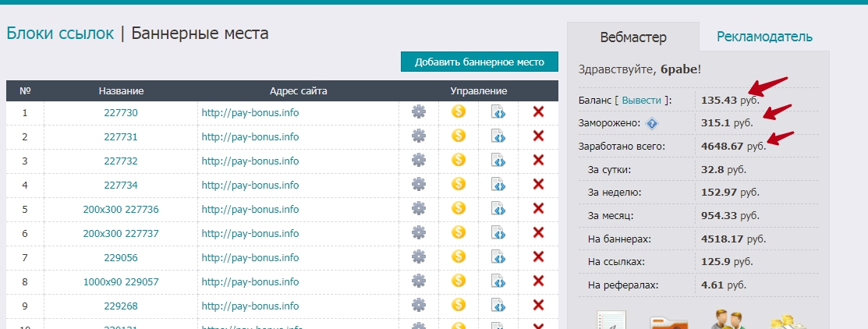This screenshot has width=868, height=329.
Task: Click the coin icon for banner 227732
Action: point(459,160)
